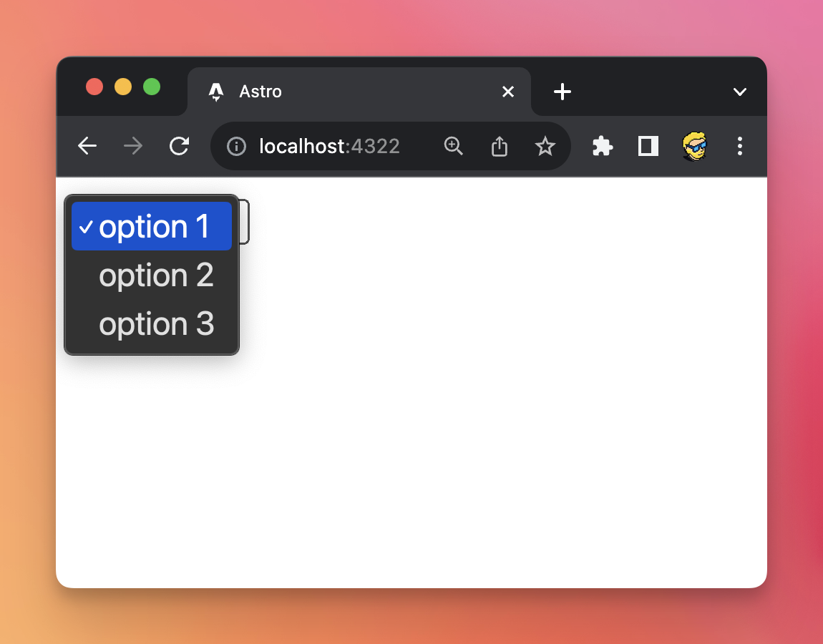The width and height of the screenshot is (823, 644).
Task: Click the back navigation arrow
Action: coord(87,147)
